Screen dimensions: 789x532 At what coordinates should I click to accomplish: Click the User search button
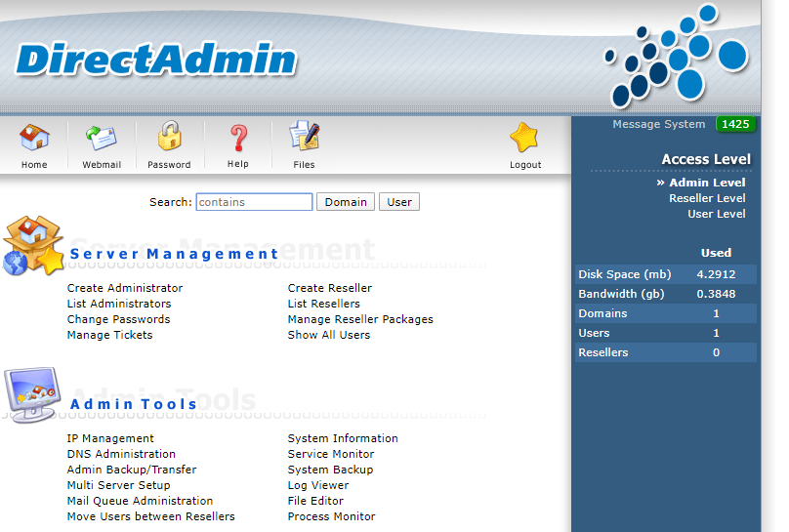[399, 202]
